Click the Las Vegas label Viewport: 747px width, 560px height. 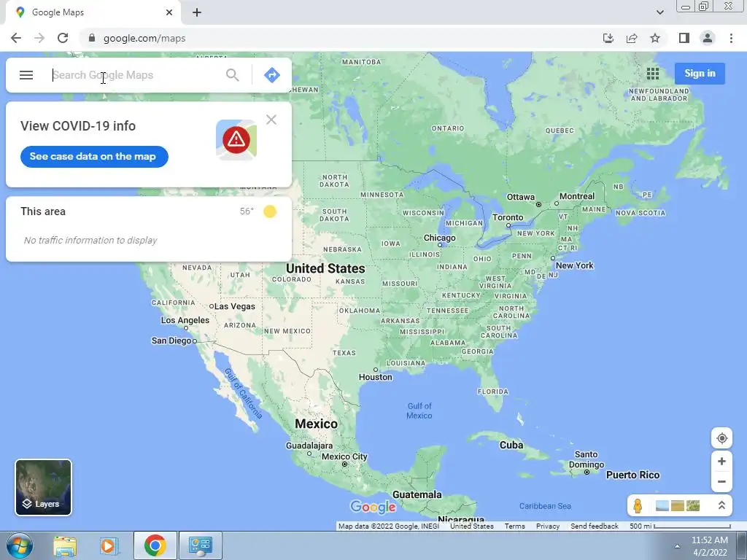(235, 306)
